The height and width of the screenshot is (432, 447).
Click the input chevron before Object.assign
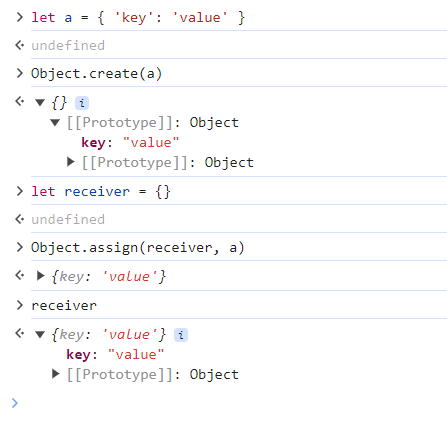pyautogui.click(x=20, y=247)
